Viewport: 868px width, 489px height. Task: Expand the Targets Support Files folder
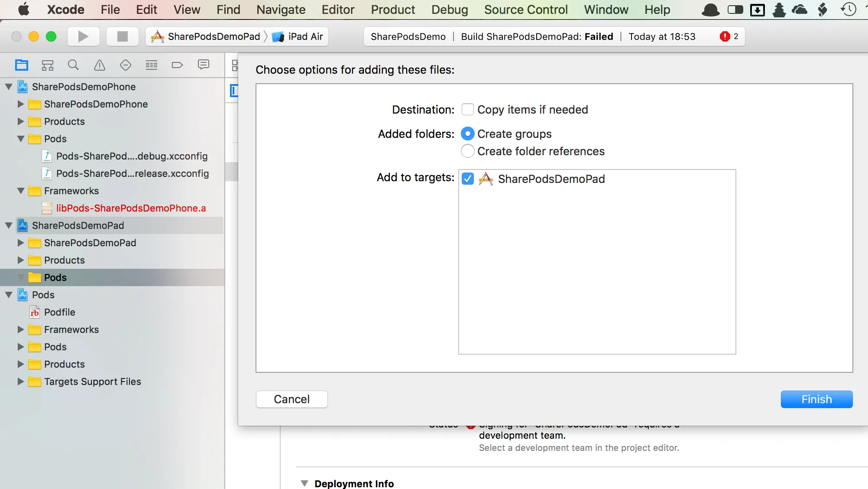(x=20, y=381)
